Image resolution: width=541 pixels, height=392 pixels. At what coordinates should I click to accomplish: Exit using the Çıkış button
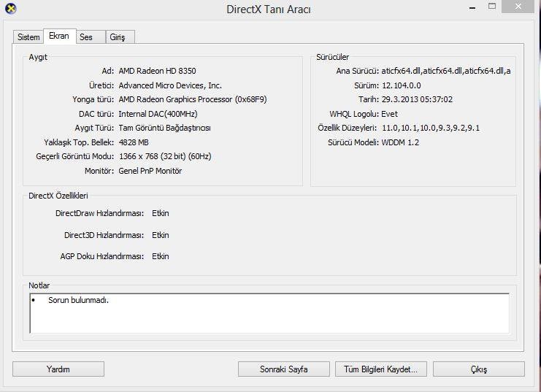(x=478, y=369)
